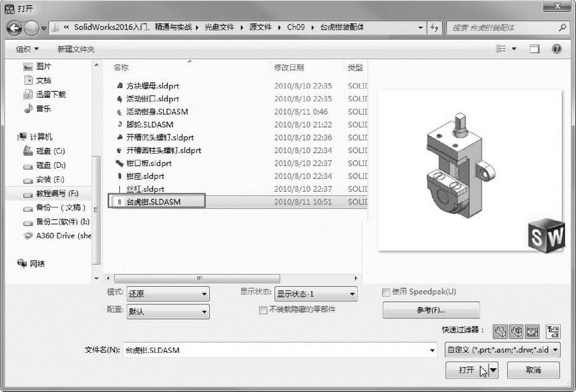Select file 丝杠.sldprt
The height and width of the screenshot is (392, 576).
(x=140, y=189)
